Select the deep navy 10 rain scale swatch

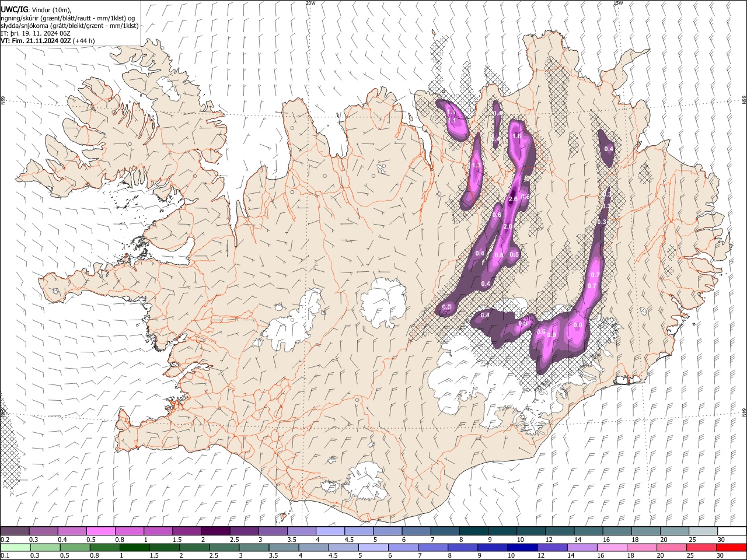click(x=521, y=547)
